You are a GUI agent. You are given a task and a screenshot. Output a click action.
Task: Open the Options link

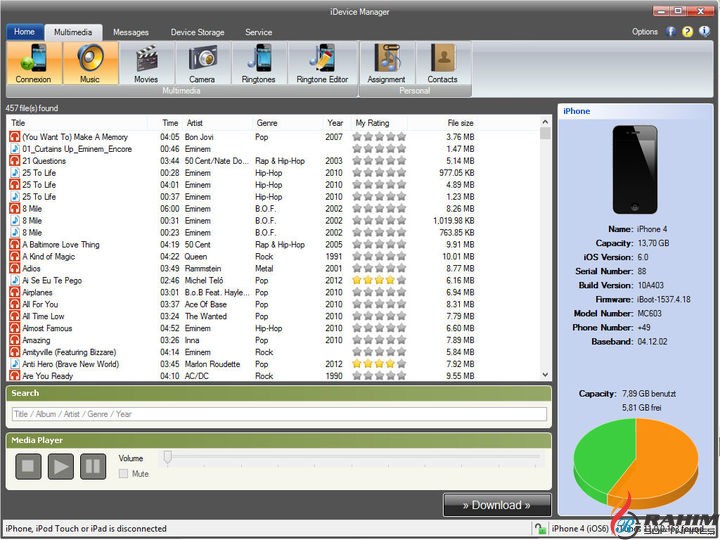pyautogui.click(x=645, y=32)
